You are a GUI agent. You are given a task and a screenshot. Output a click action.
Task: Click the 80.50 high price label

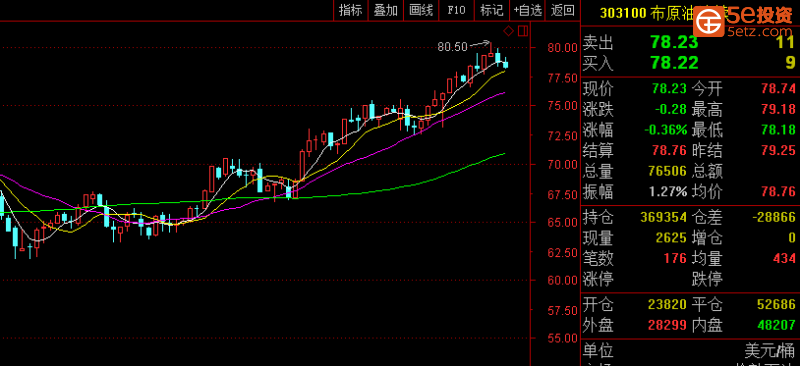tap(452, 47)
